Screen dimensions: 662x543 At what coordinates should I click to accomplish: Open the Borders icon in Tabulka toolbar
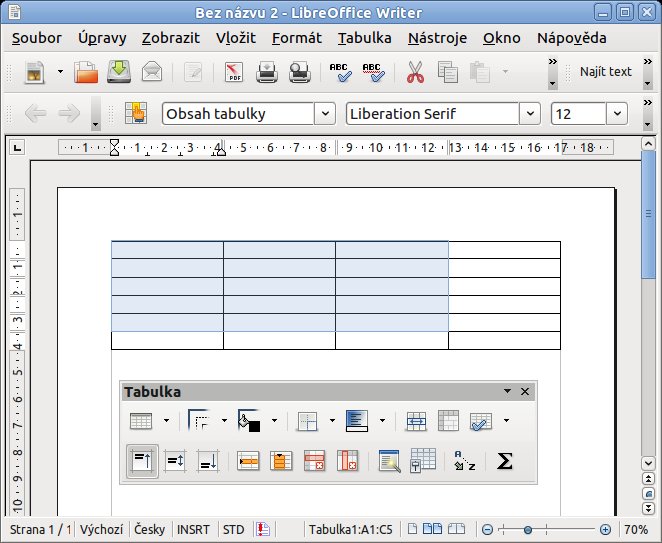[307, 421]
